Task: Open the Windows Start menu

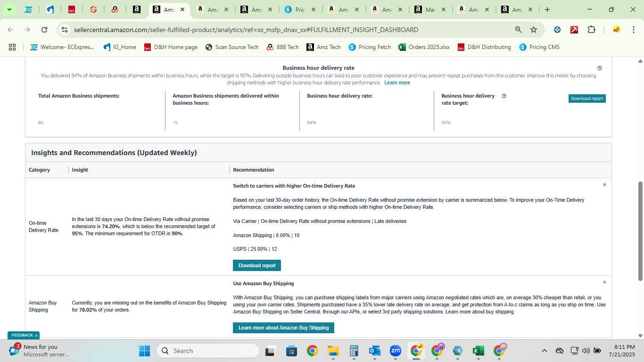Action: click(x=144, y=351)
